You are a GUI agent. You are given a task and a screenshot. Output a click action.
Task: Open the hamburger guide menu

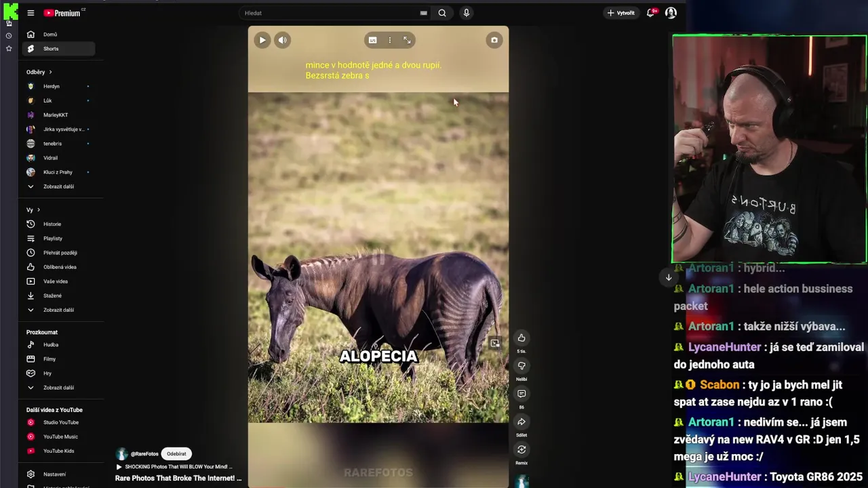(x=31, y=13)
